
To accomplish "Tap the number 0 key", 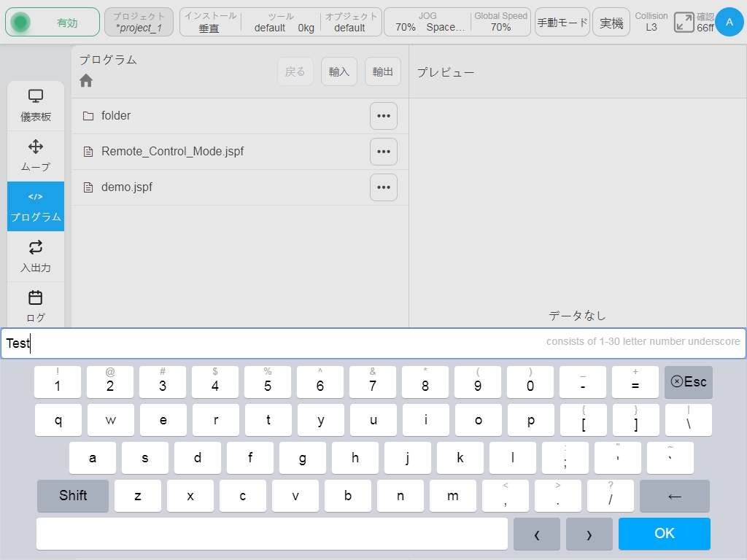I will 530,382.
